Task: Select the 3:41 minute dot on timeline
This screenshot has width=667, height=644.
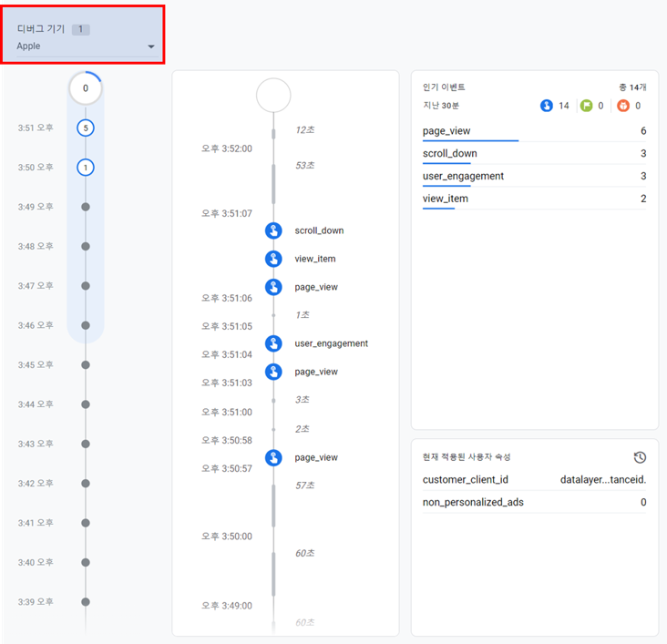Action: pos(86,523)
